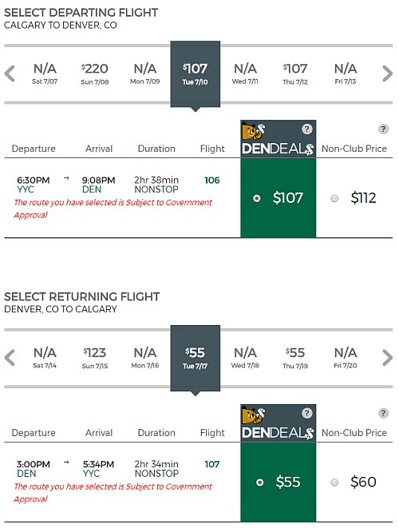Screen dimensions: 399x532
Task: Click the departing DENDEALS help question mark
Action: [x=306, y=129]
